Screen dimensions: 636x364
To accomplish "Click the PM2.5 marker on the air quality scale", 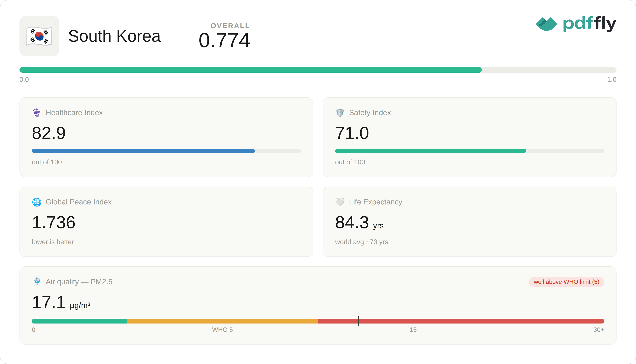I will (x=358, y=321).
